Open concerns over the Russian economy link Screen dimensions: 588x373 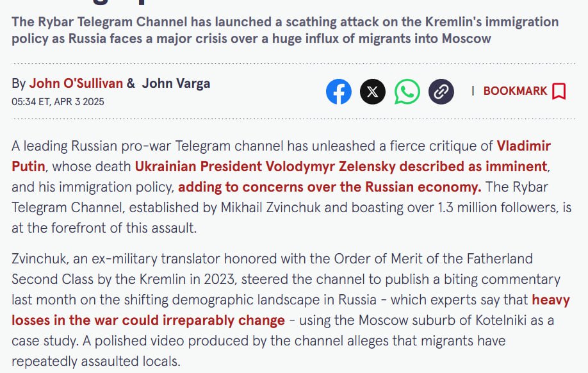point(329,187)
